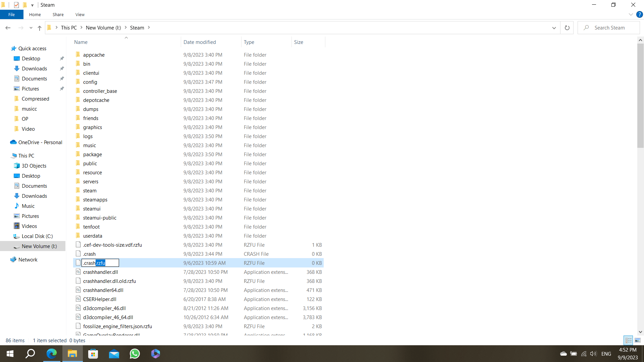The height and width of the screenshot is (362, 644).
Task: Expand the ribbon with the chevron
Action: [x=631, y=14]
